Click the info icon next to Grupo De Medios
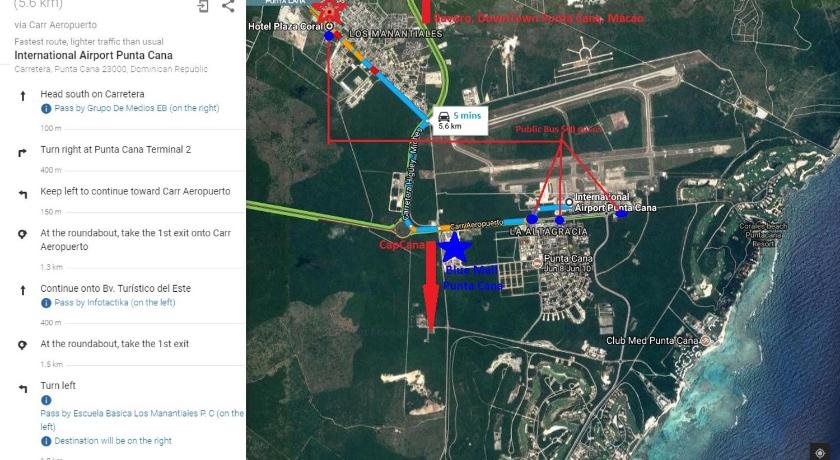Screen dimensions: 840x460 coord(46,108)
